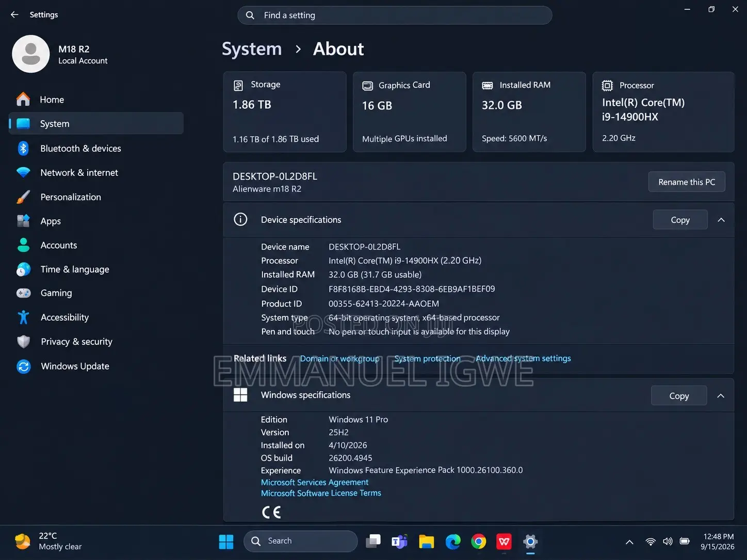Click the System breadcrumb
747x560 pixels.
[x=252, y=49]
